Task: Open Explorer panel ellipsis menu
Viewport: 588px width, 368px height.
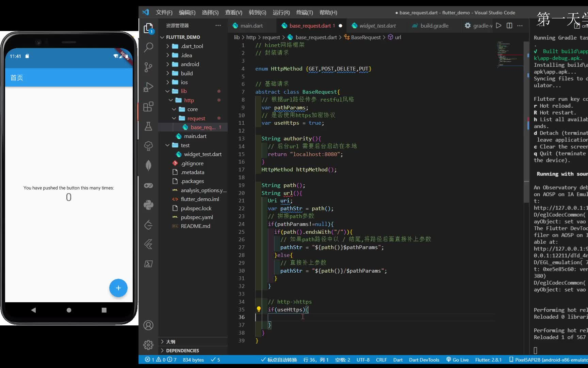Action: (x=218, y=26)
